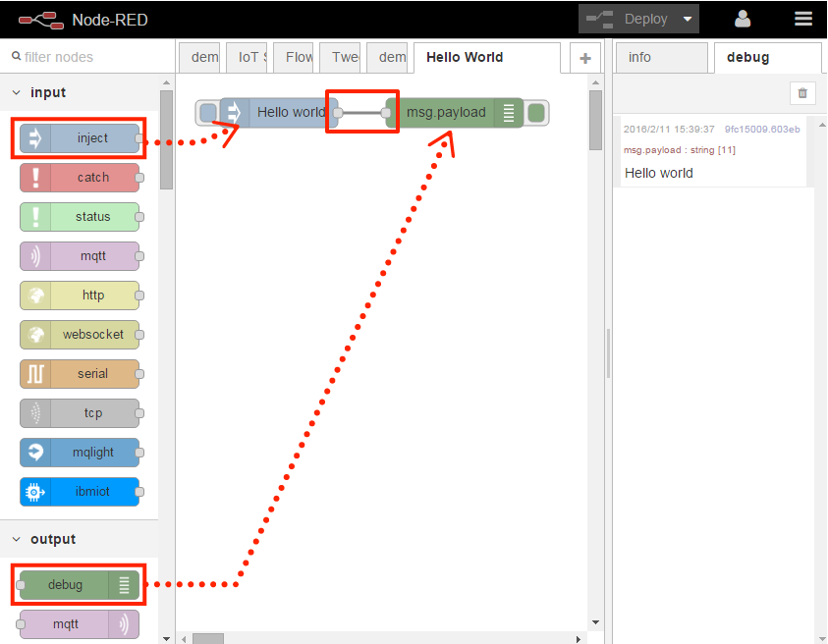Switch to the first dem flow tab

click(x=199, y=57)
